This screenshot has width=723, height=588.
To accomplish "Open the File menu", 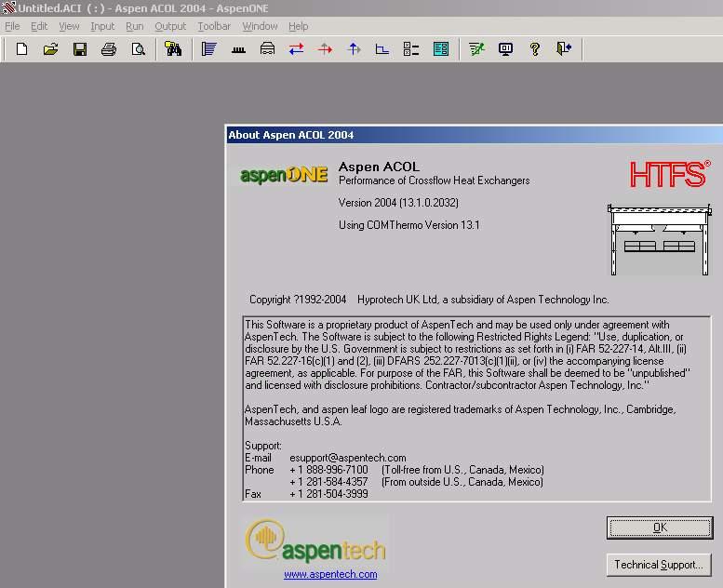I will 12,26.
